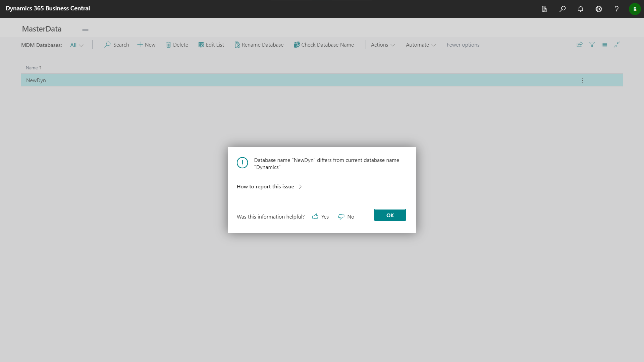Click Search in the action bar
644x362 pixels.
pyautogui.click(x=116, y=45)
